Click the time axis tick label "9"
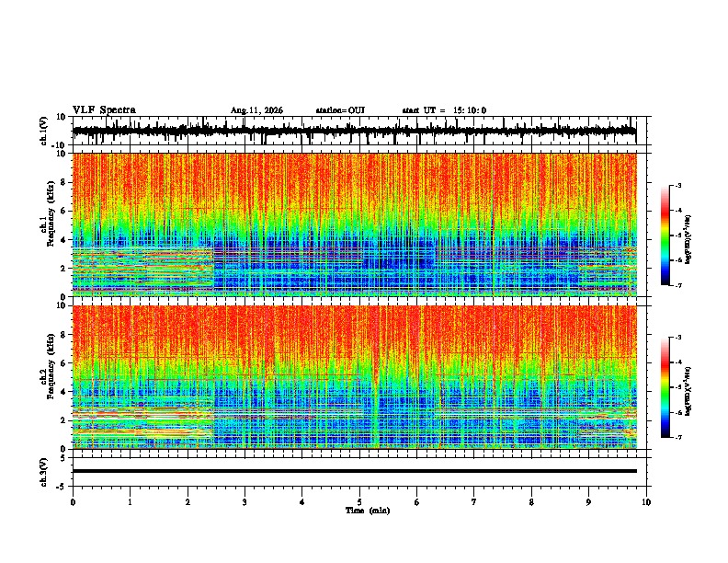The height and width of the screenshot is (563, 728). (x=588, y=502)
